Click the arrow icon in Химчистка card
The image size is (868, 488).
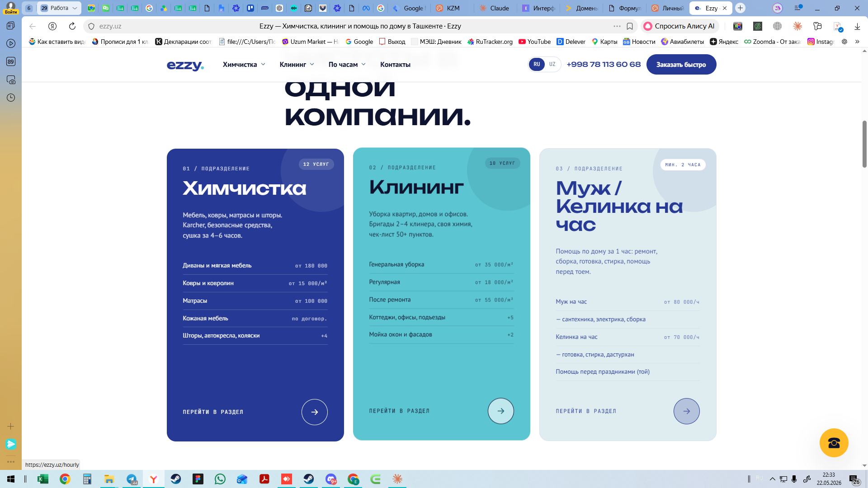(x=315, y=412)
